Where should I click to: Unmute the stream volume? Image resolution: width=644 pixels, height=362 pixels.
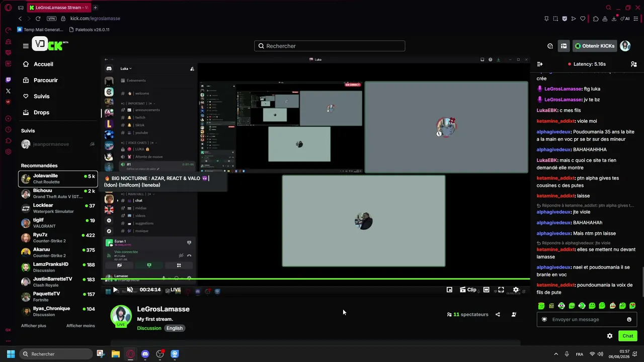130,290
